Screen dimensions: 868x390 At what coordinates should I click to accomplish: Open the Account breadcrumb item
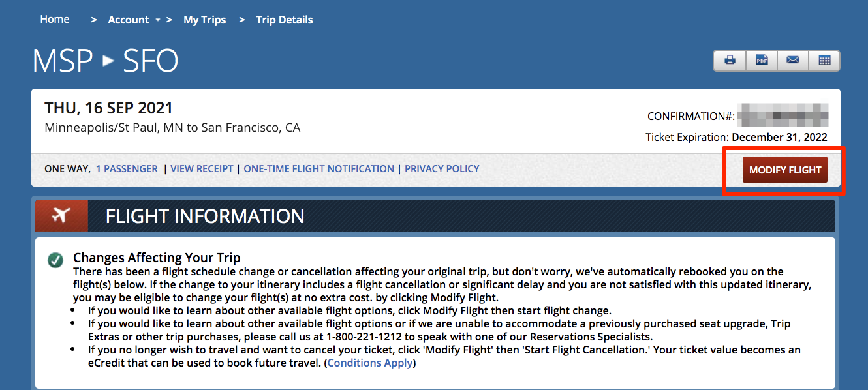tap(129, 20)
